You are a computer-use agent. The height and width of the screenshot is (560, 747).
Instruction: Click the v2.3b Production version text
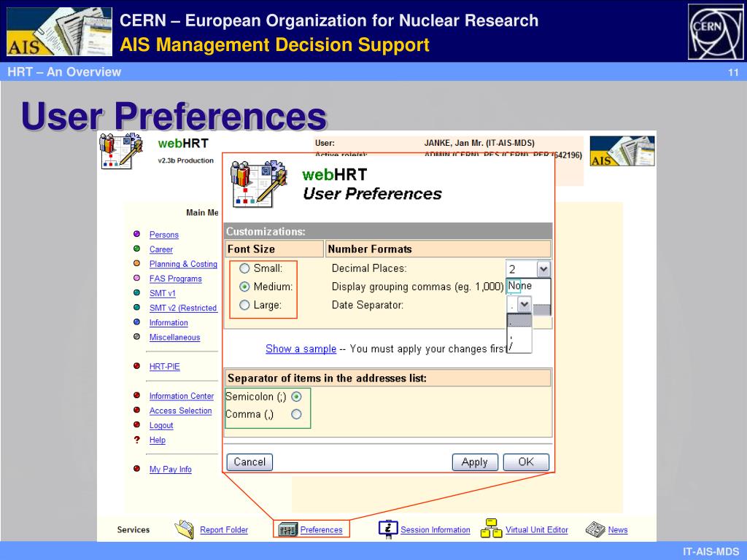click(x=186, y=160)
